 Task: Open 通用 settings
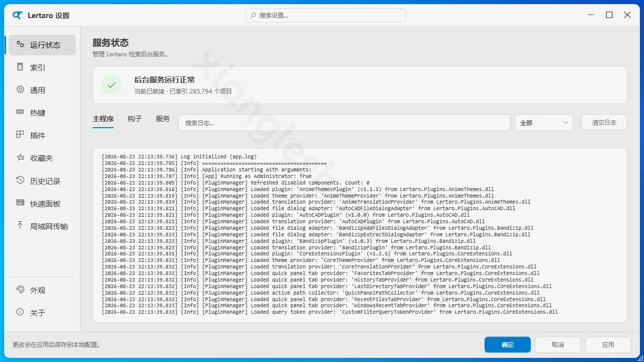coord(42,90)
